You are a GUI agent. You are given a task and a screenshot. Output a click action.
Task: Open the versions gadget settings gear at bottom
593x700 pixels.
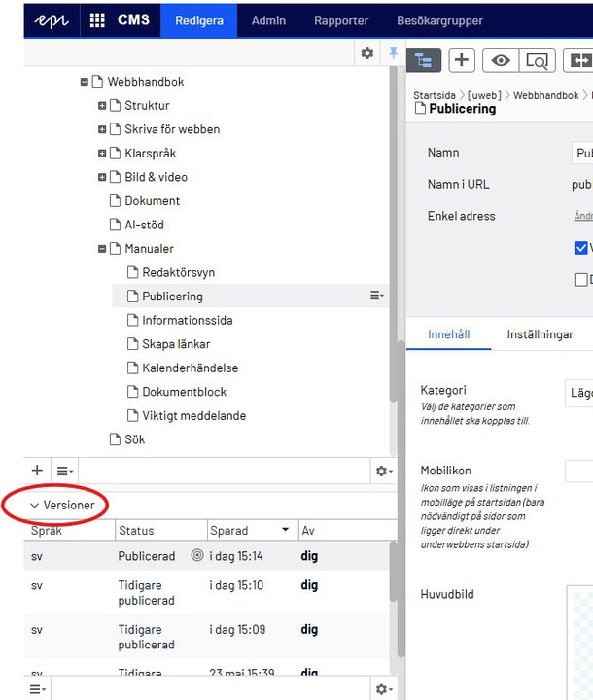pyautogui.click(x=384, y=689)
